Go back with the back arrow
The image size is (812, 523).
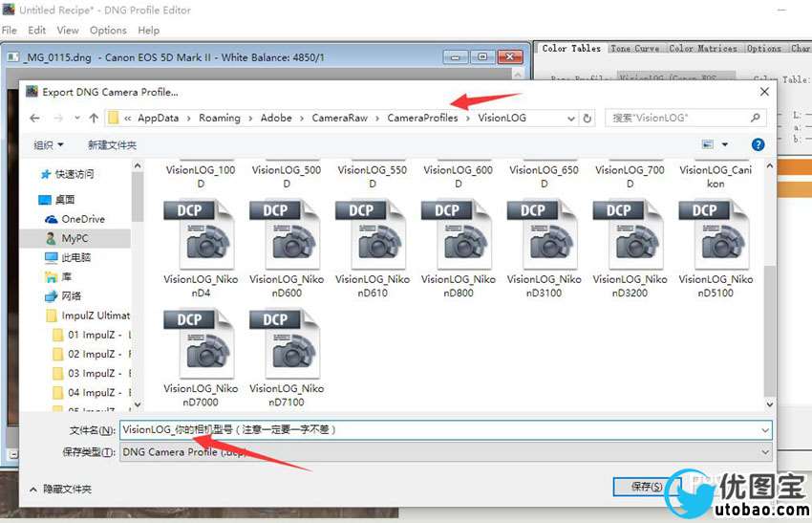click(34, 119)
